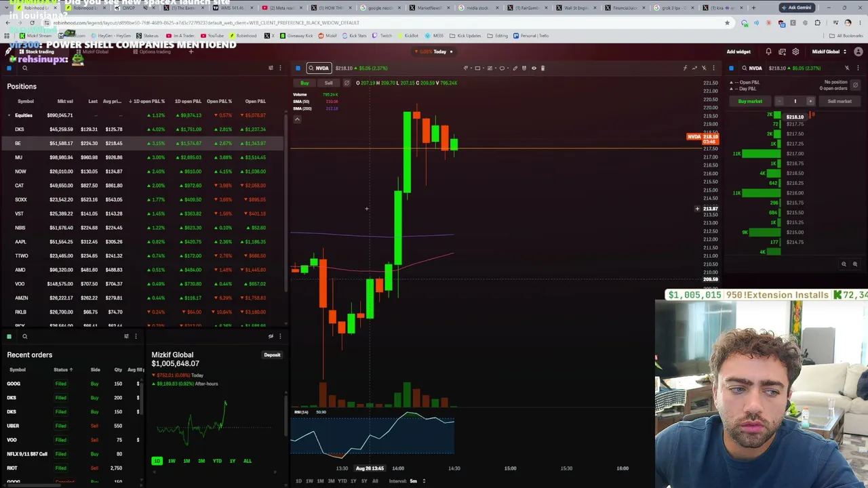868x488 pixels.
Task: Open order ladder three-dot menu
Action: point(859,68)
